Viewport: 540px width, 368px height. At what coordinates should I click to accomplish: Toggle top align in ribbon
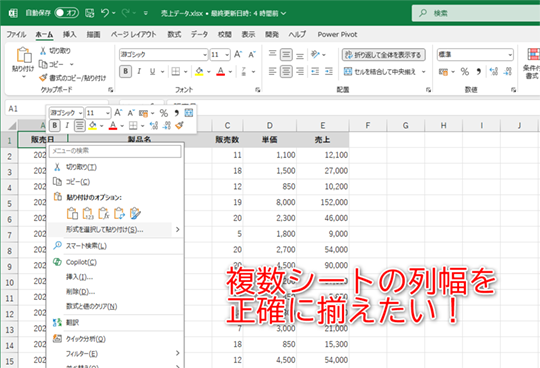(x=272, y=54)
